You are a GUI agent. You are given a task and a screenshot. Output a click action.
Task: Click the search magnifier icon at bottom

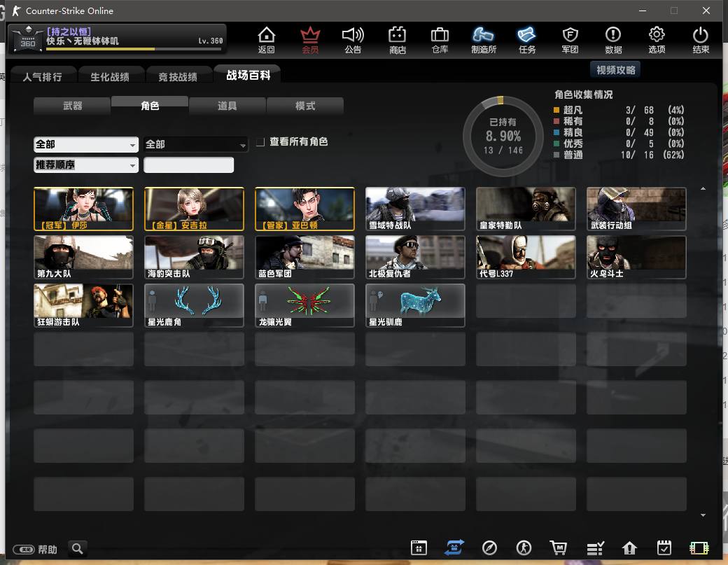[x=78, y=549]
